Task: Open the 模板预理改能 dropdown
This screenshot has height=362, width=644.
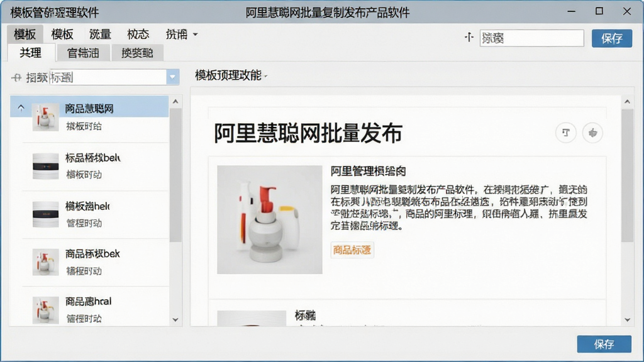Action: point(231,75)
